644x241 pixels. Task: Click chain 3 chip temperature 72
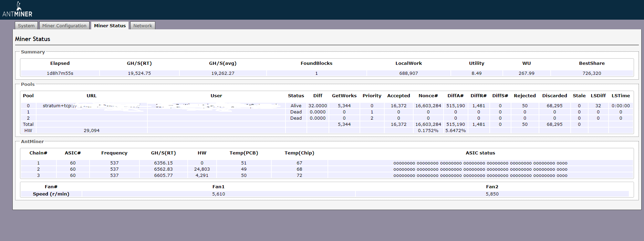click(x=299, y=175)
